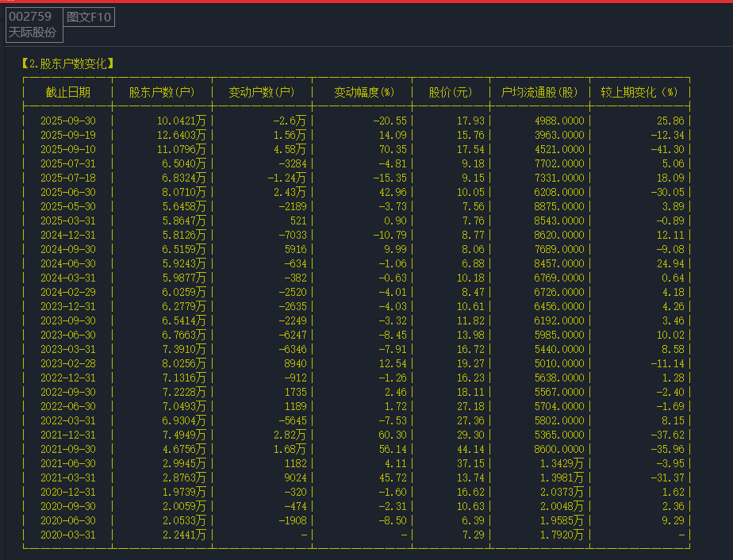Select date cell 2025-09-10
The width and height of the screenshot is (733, 560).
67,149
